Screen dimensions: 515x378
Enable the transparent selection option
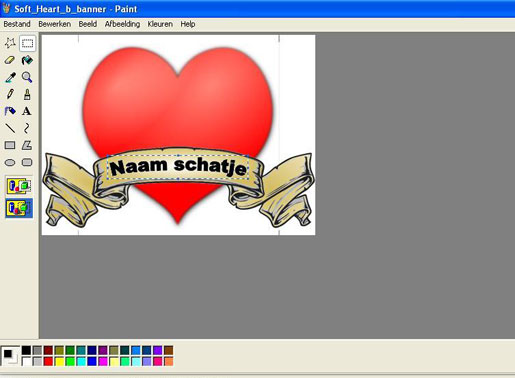19,208
